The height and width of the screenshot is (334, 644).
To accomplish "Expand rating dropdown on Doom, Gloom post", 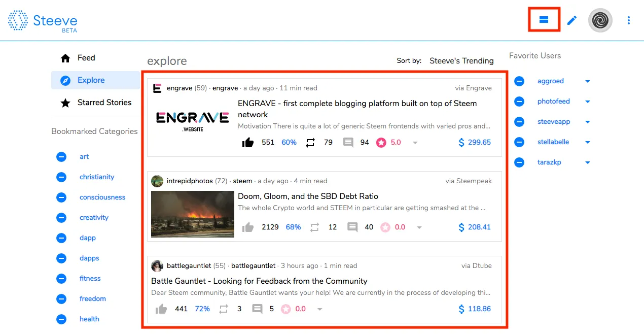I will [419, 228].
